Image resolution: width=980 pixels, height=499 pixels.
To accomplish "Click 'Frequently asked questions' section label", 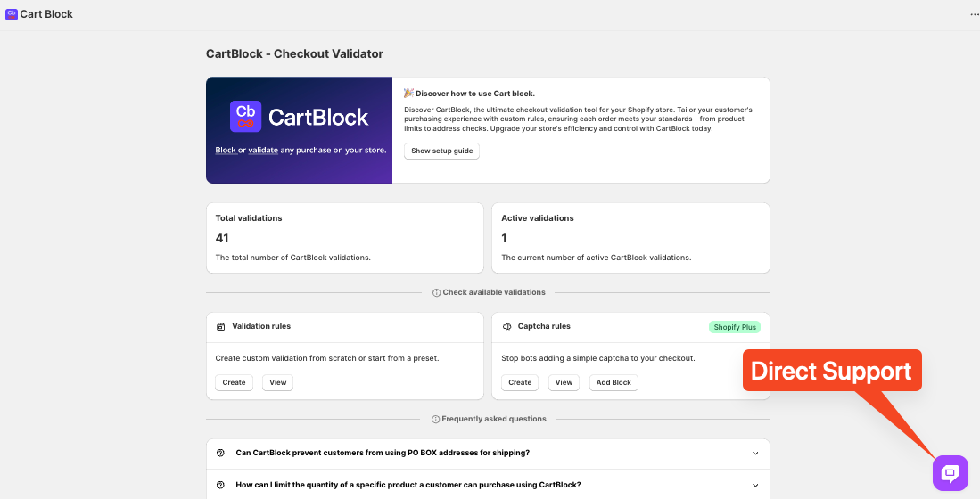I will click(494, 419).
